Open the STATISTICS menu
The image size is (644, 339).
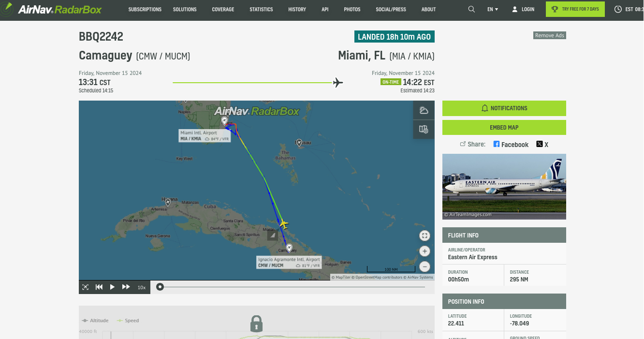[x=261, y=9]
